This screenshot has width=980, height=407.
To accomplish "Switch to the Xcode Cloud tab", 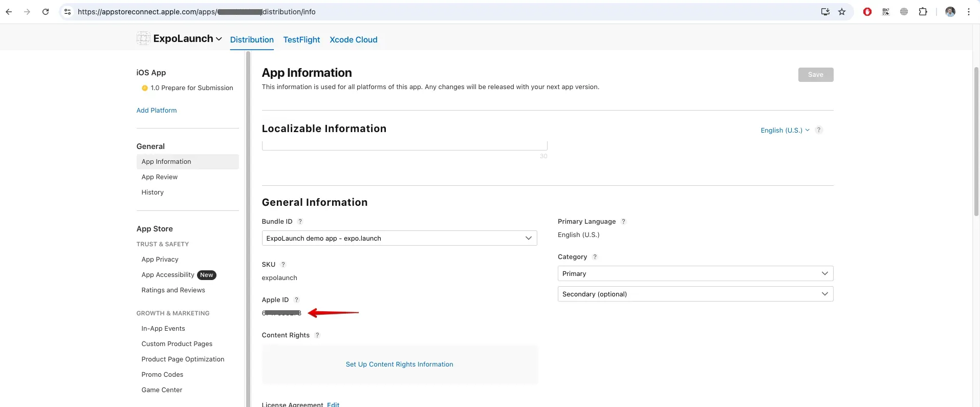I will (x=354, y=39).
